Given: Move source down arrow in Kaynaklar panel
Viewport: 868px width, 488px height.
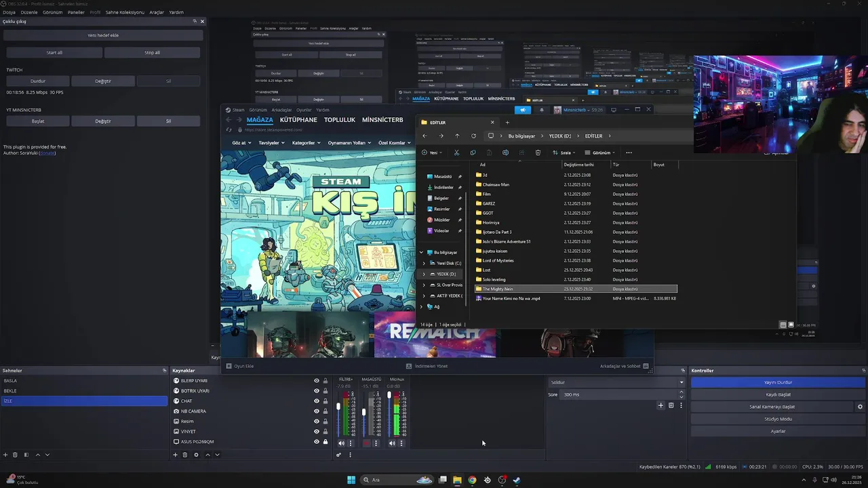Looking at the screenshot, I should click(x=217, y=455).
